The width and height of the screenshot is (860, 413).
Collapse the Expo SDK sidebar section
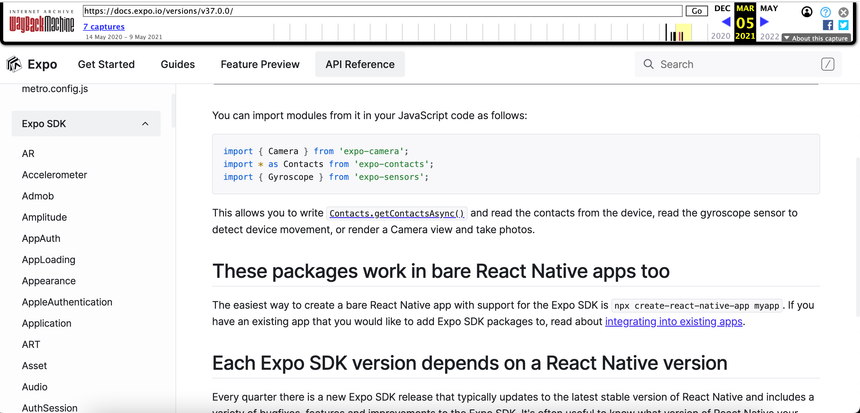tap(145, 124)
